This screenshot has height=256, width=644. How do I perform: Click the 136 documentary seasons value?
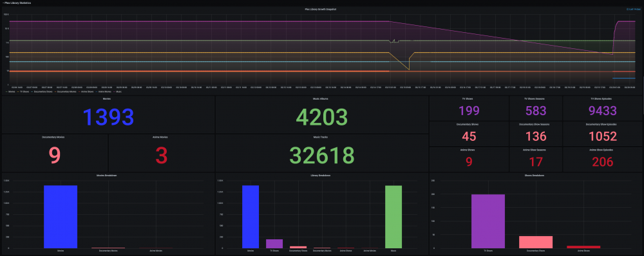[536, 136]
